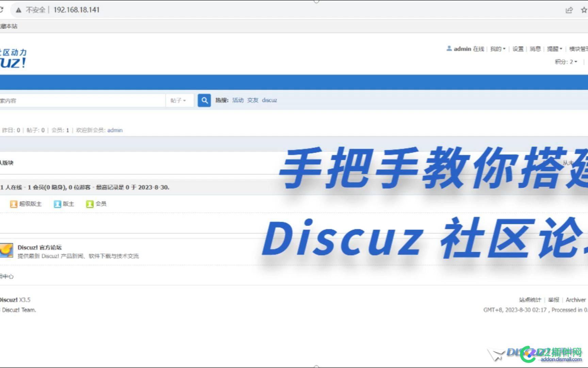
Task: Click the admin username in top bar
Action: click(462, 49)
